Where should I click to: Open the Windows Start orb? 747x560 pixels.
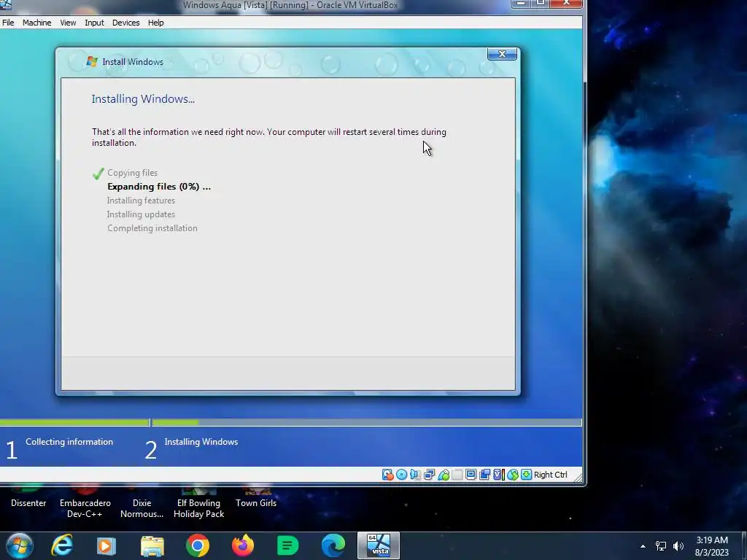tap(20, 545)
